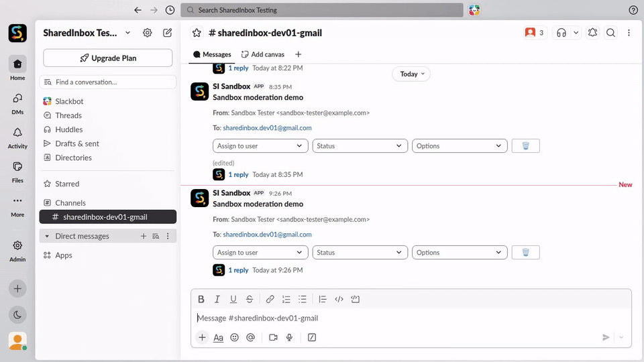The image size is (644, 362).
Task: Open the Today date jump dropdown
Action: [x=411, y=74]
